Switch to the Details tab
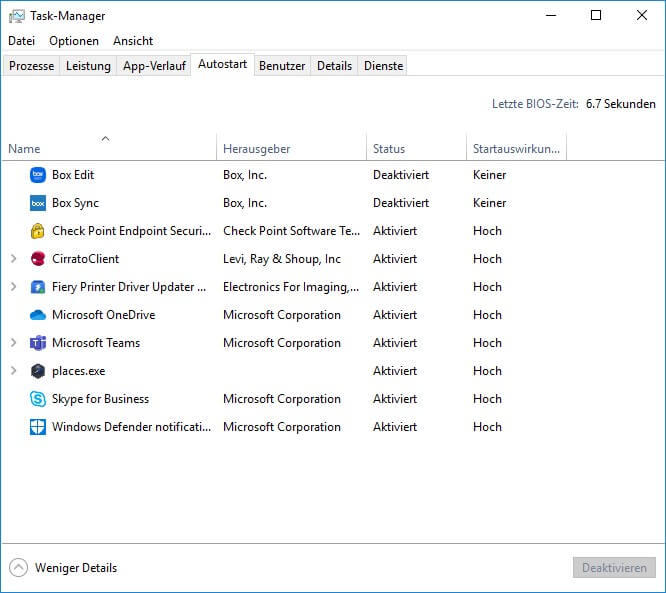 click(334, 66)
